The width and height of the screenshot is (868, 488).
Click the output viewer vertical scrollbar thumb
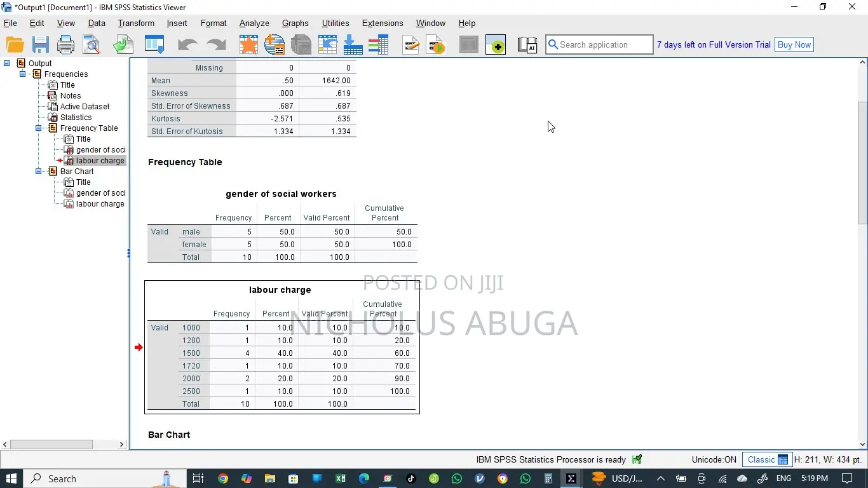(x=862, y=163)
